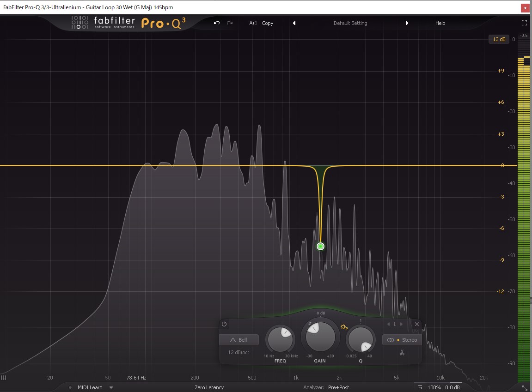Click the Q knob

coord(361,339)
